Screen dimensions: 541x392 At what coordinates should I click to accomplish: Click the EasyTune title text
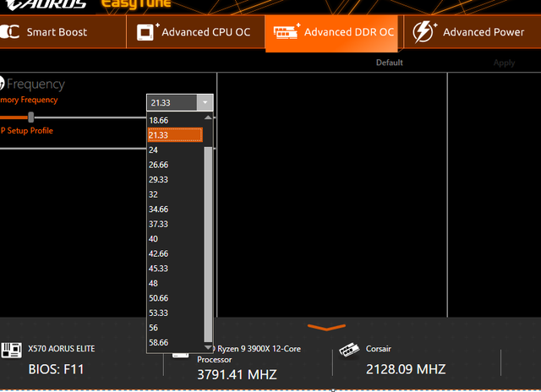(x=136, y=3)
